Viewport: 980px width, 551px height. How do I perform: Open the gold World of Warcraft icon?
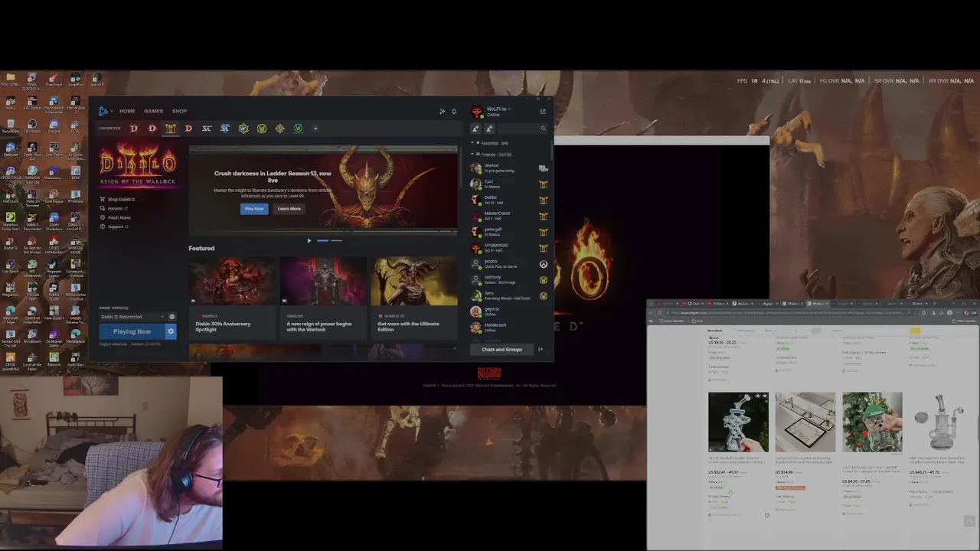262,129
